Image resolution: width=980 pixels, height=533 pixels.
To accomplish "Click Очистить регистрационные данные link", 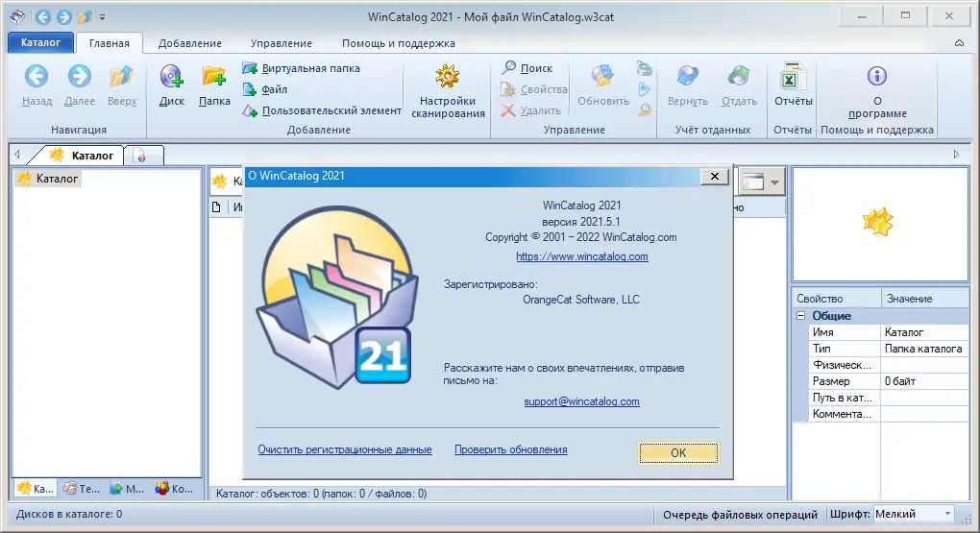I will [x=344, y=449].
